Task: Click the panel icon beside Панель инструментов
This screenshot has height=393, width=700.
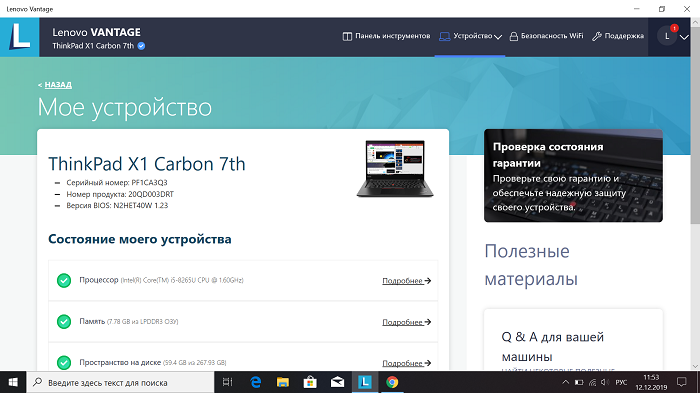Action: [x=347, y=37]
